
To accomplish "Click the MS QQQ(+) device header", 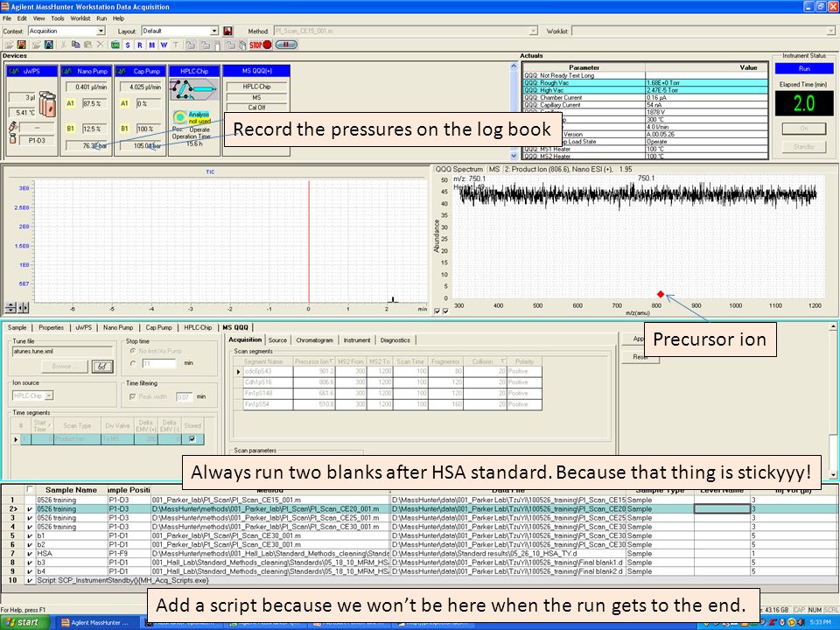I will click(256, 71).
